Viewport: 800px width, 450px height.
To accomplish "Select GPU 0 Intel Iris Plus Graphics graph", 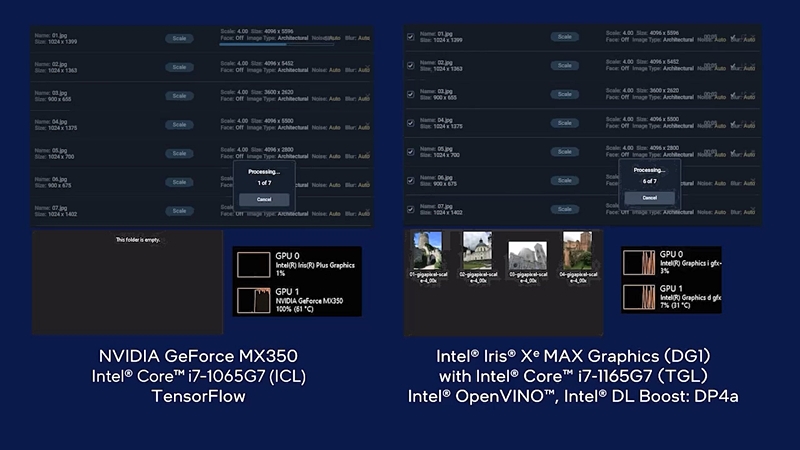I will pyautogui.click(x=254, y=265).
